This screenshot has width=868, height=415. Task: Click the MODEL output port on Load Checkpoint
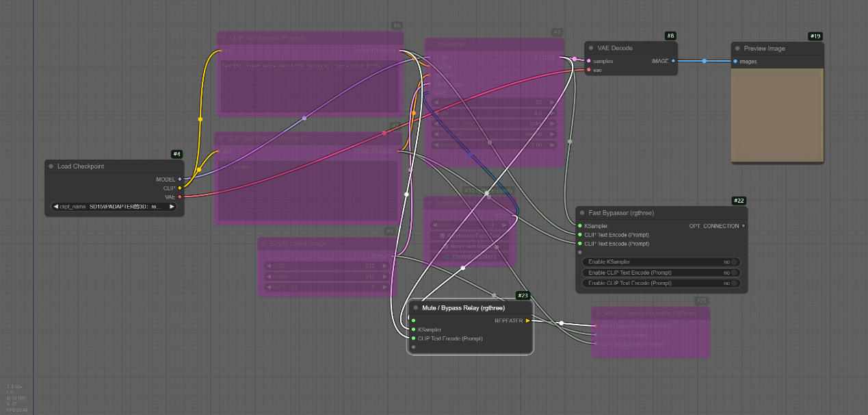tap(180, 179)
